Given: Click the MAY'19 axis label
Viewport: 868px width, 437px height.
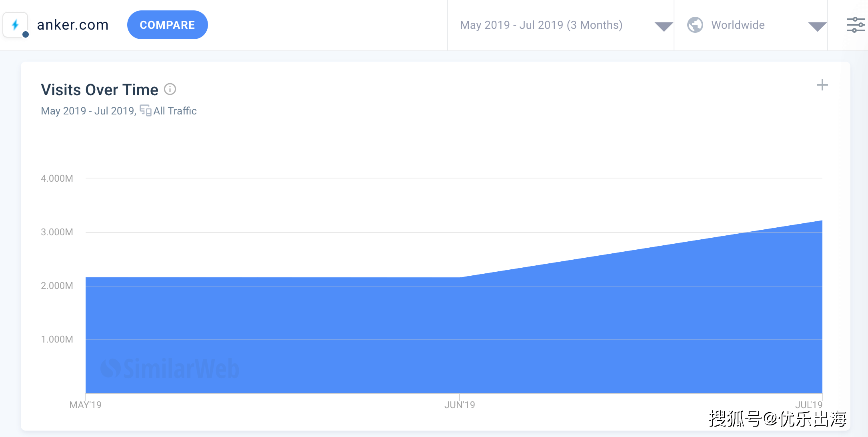Looking at the screenshot, I should [85, 405].
